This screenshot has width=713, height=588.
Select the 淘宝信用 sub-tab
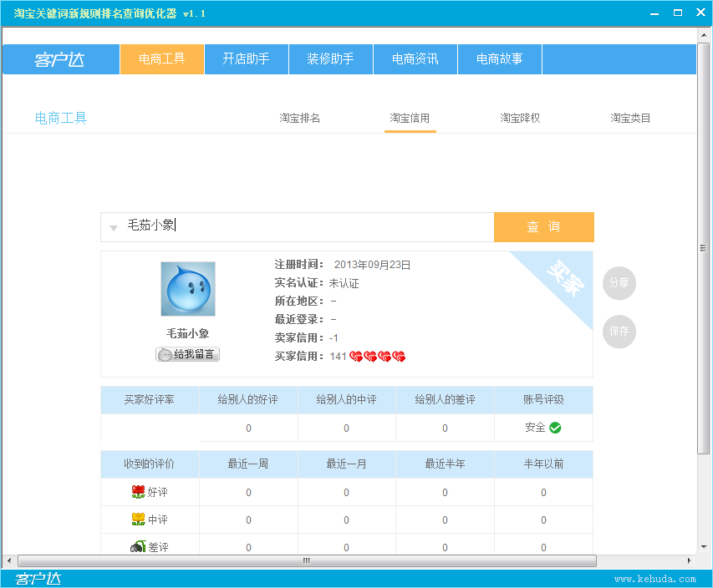(410, 118)
